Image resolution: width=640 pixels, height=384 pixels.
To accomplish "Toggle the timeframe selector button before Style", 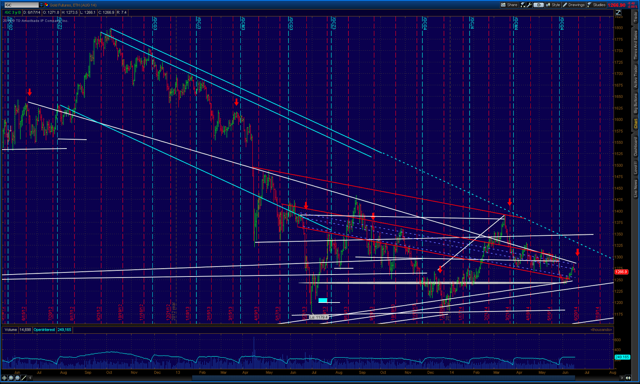I will [x=538, y=5].
